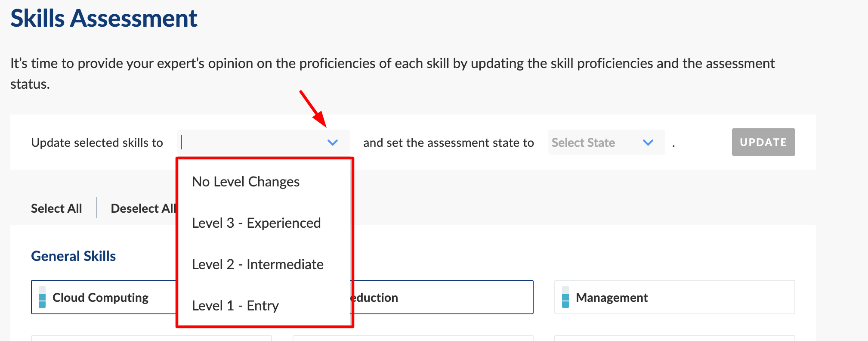
Task: Click the General Skills heading
Action: click(x=74, y=256)
